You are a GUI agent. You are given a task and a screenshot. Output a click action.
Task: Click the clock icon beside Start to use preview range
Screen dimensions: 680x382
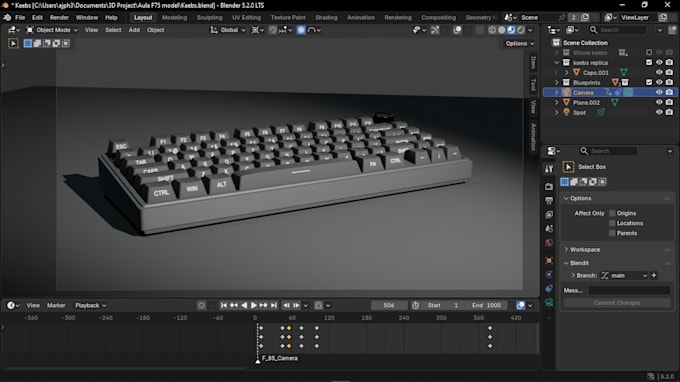[415, 305]
